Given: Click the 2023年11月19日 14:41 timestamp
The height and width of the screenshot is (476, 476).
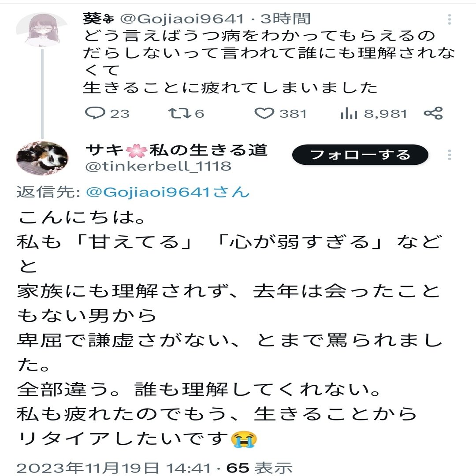Looking at the screenshot, I should pos(114,468).
